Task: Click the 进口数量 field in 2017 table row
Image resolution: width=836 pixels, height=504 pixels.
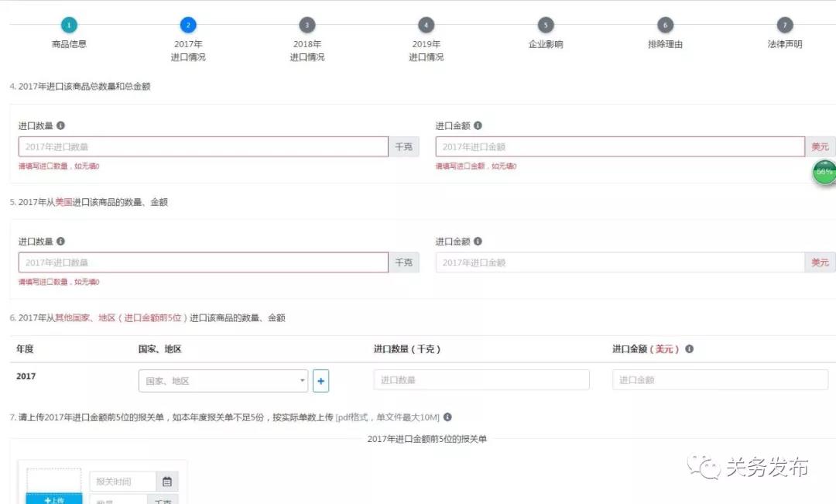Action: (x=481, y=380)
